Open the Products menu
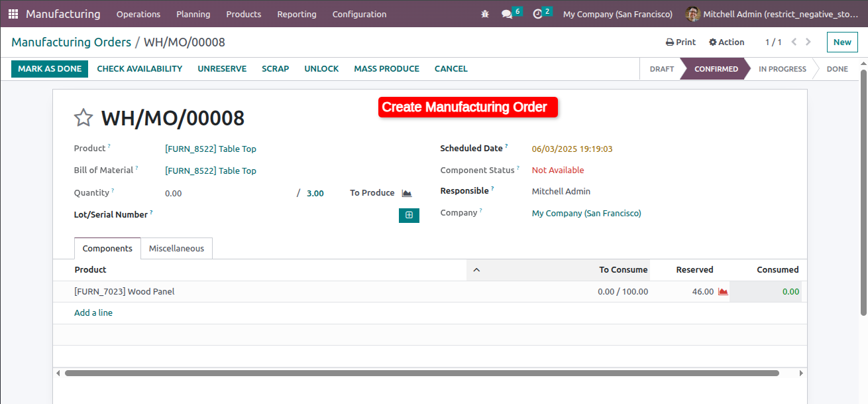The width and height of the screenshot is (868, 404). pyautogui.click(x=244, y=14)
